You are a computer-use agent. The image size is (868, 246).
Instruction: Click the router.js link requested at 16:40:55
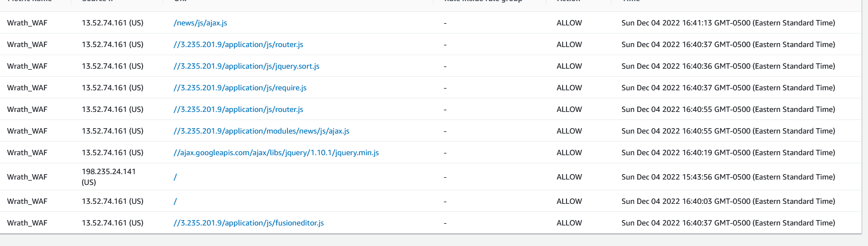coord(238,109)
